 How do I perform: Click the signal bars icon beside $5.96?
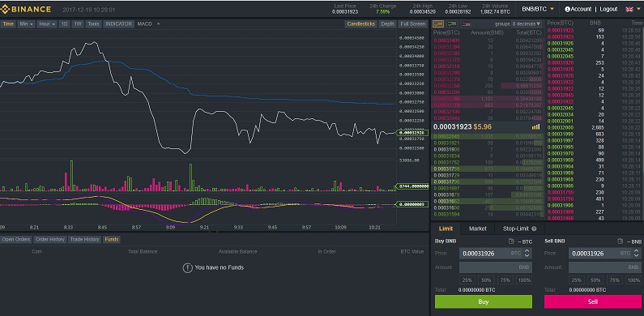click(x=535, y=127)
